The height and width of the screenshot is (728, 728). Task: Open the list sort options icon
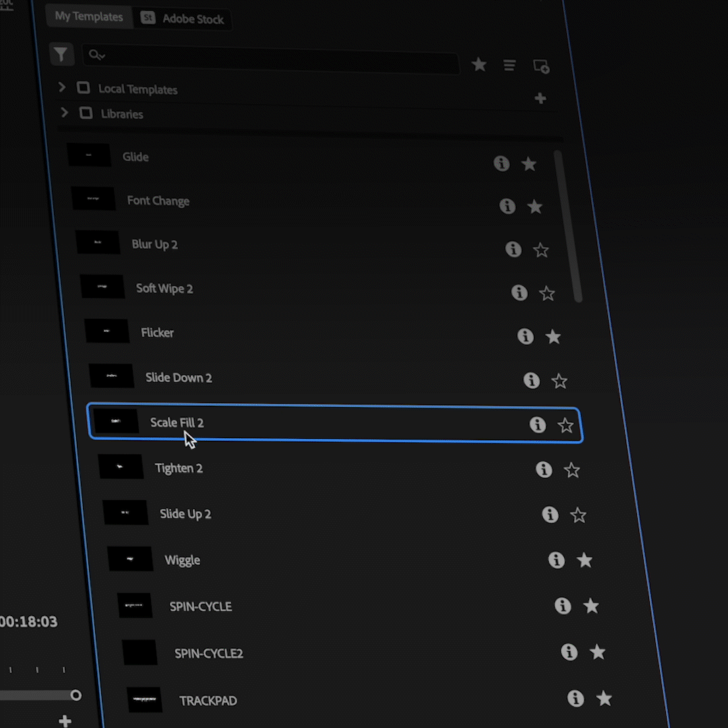[510, 65]
